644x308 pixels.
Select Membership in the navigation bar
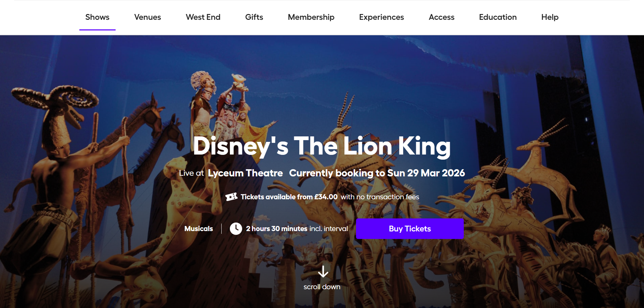[x=311, y=17]
